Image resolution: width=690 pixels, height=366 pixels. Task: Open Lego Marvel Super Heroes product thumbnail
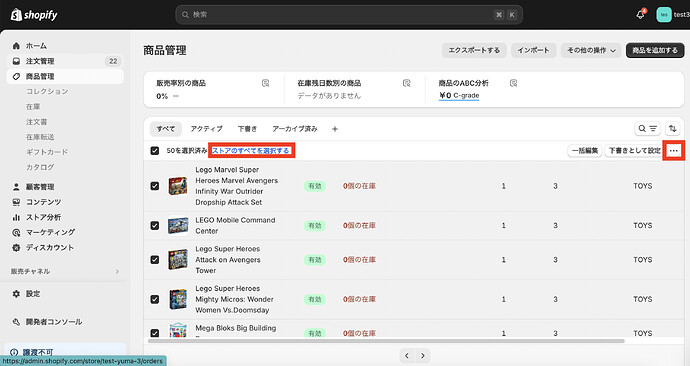click(178, 186)
